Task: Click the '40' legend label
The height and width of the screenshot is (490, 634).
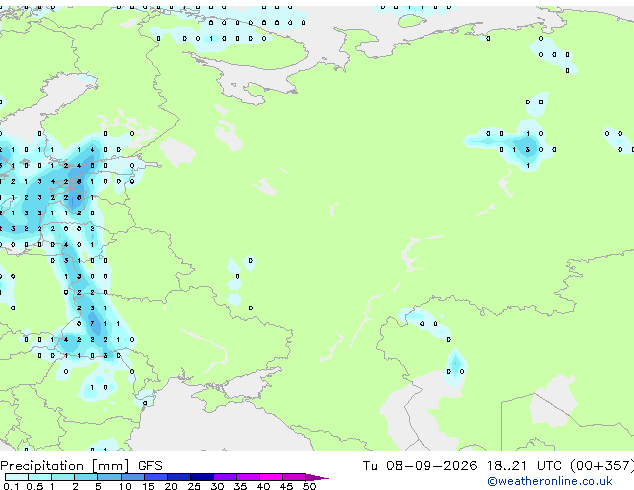Action: tap(263, 486)
